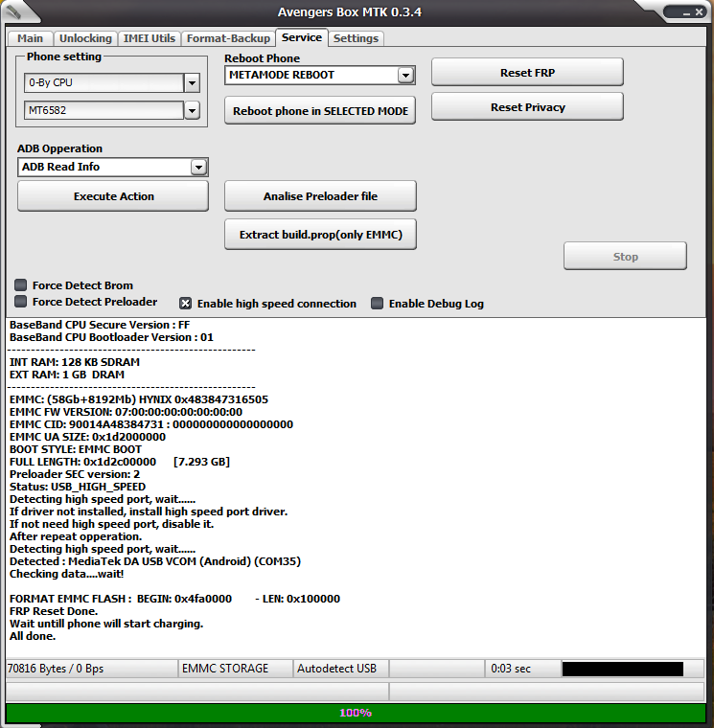
Task: Click 'Checking data....wait!' log line
Action: click(67, 574)
